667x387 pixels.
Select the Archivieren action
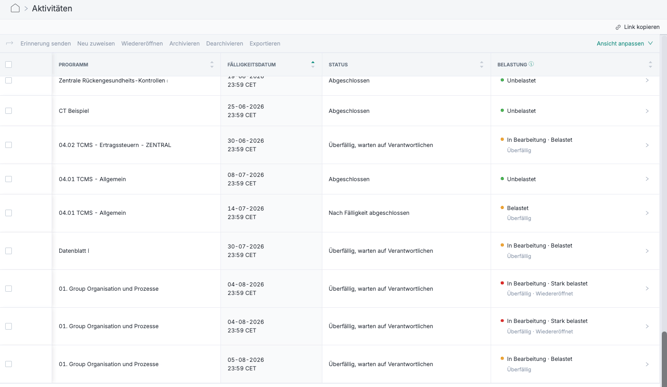(184, 43)
